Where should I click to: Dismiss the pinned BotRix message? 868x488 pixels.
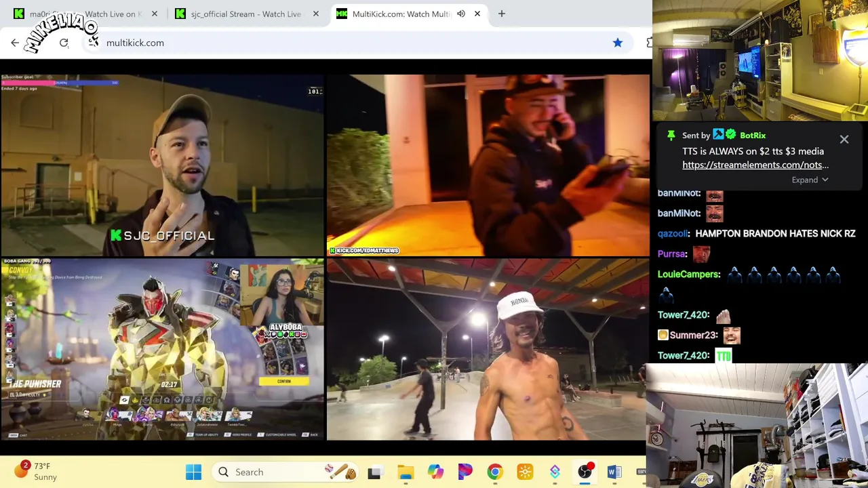tap(844, 139)
